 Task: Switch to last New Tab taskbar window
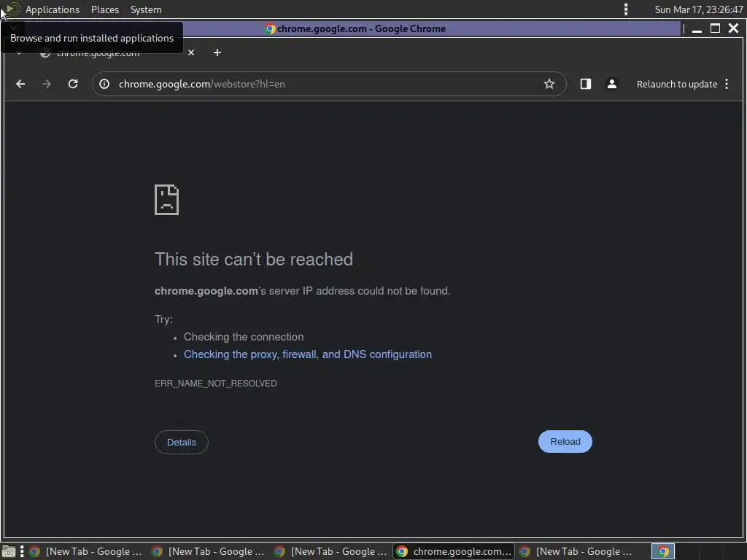pos(576,551)
